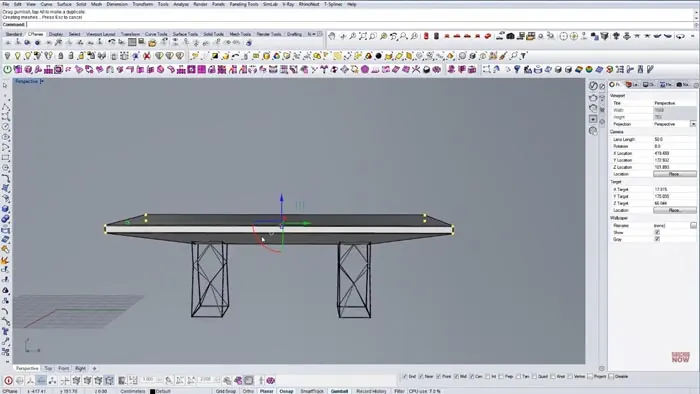Image resolution: width=700 pixels, height=394 pixels.
Task: Click the round red bottom toolbar icon
Action: [8, 381]
